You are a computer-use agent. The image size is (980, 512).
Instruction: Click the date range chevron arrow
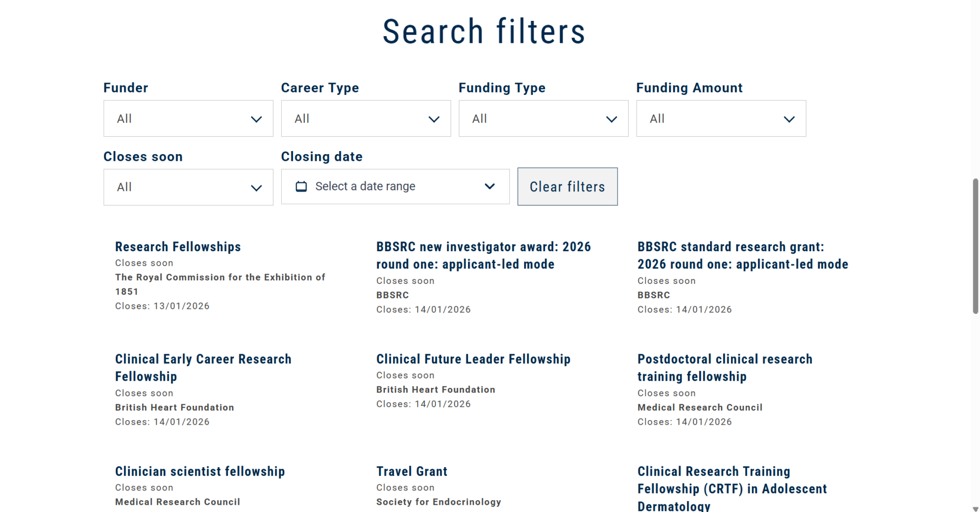[x=489, y=186]
